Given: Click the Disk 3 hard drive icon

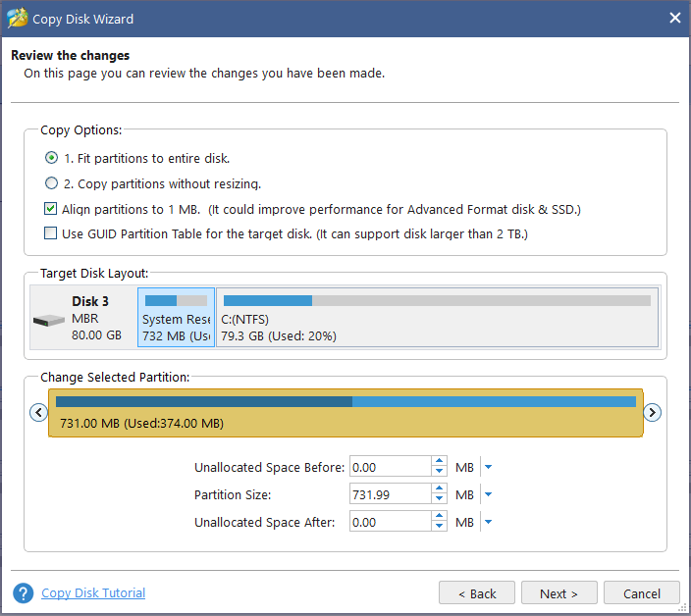Looking at the screenshot, I should click(49, 320).
